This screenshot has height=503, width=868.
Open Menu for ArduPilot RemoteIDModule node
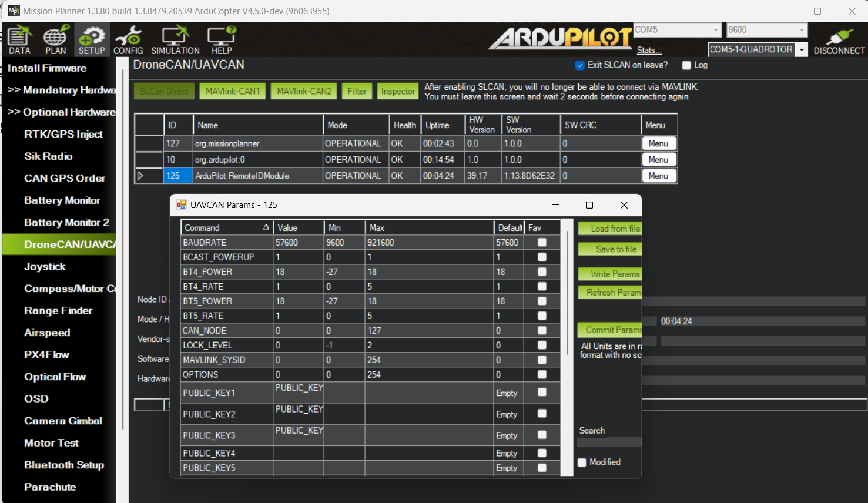658,176
